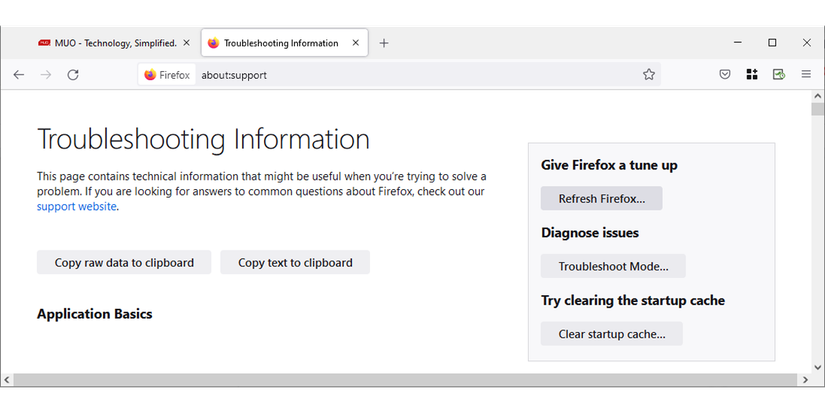Click the extensions grid toolbar icon
The image size is (825, 413).
pos(752,75)
